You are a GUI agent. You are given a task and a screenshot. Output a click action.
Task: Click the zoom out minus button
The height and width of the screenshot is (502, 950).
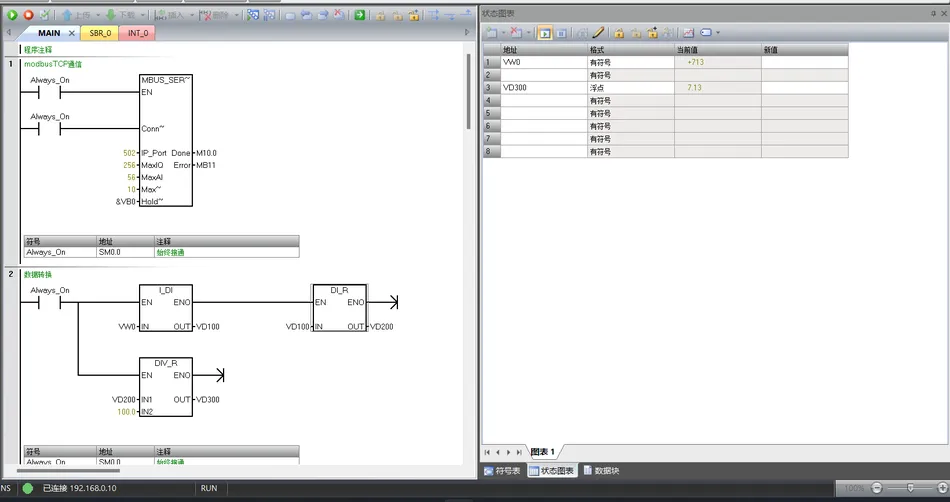point(876,488)
